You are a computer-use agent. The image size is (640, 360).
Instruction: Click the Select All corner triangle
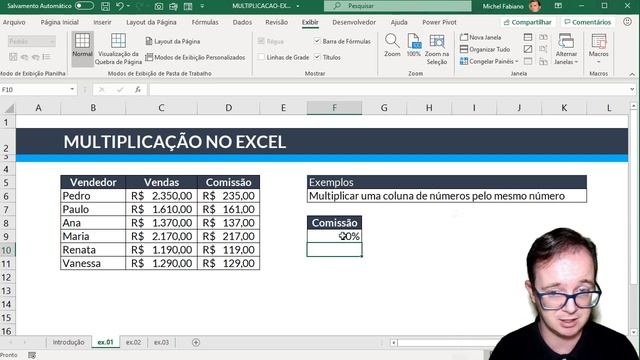click(x=9, y=108)
